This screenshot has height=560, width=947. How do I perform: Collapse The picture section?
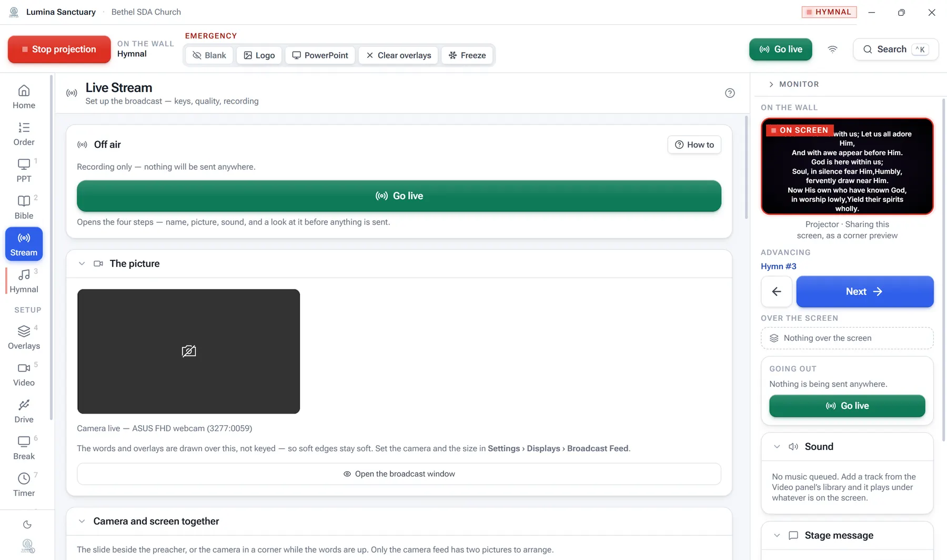point(82,263)
